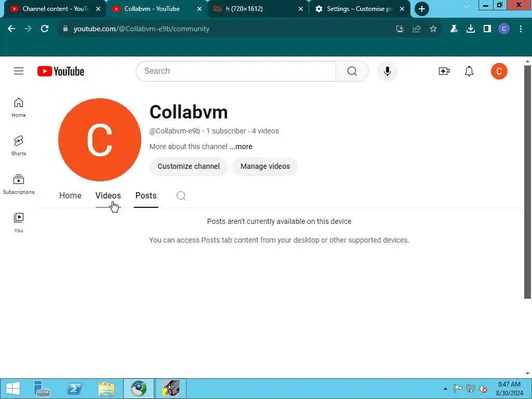Click the Collabvm channel title

[x=189, y=112]
